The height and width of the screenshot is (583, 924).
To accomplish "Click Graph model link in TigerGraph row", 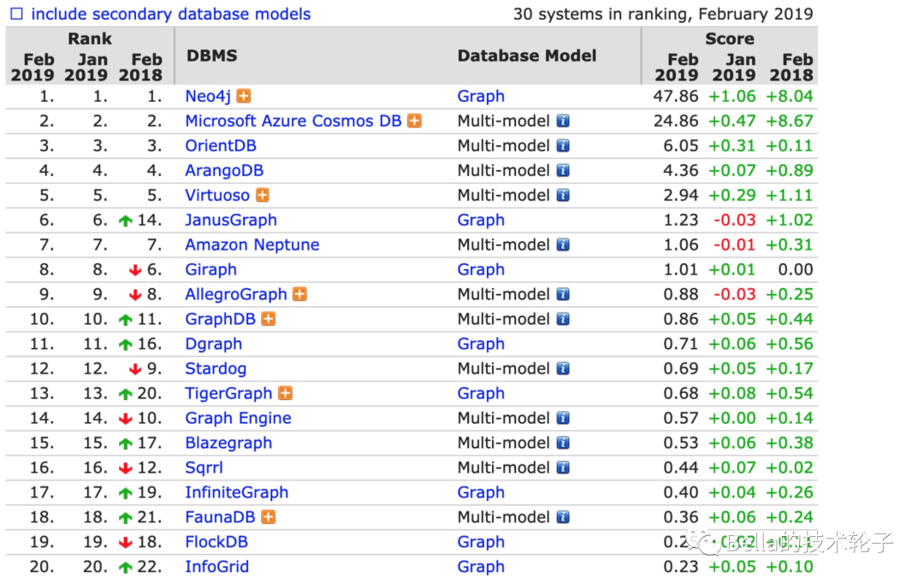I will tap(481, 392).
